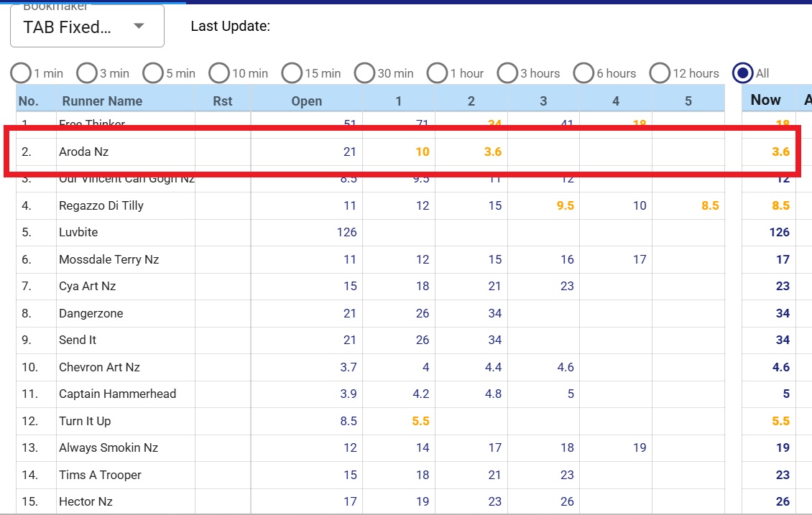Click Aroda Nz column 1 price 10
The height and width of the screenshot is (515, 812).
423,152
